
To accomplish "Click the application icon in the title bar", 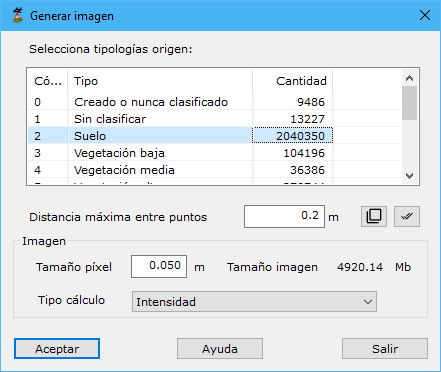I will point(17,15).
